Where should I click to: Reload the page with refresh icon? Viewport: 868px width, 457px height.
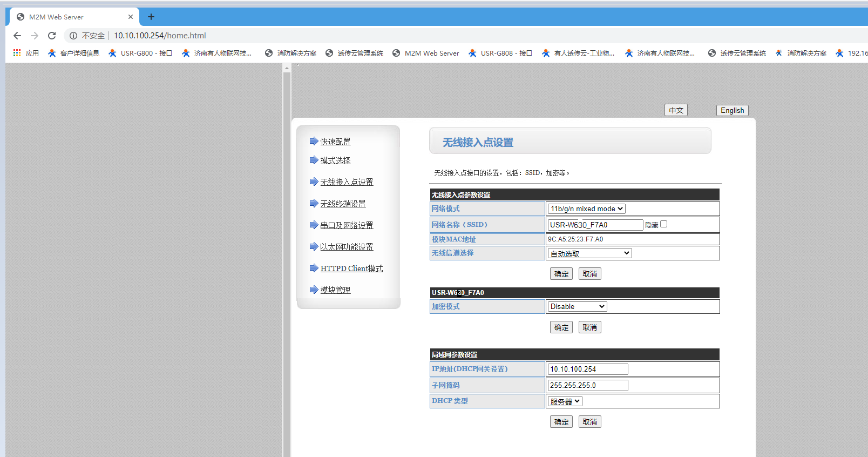[52, 36]
